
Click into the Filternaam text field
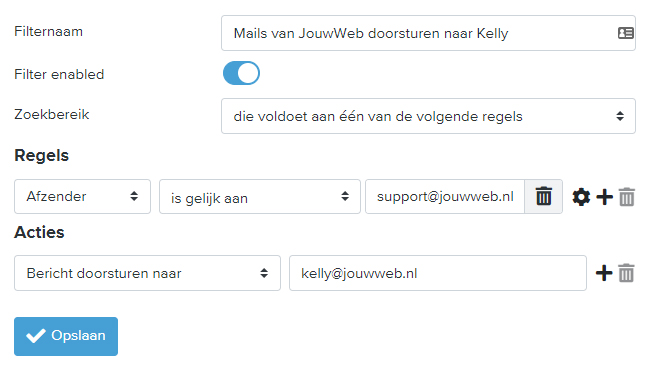pyautogui.click(x=428, y=33)
